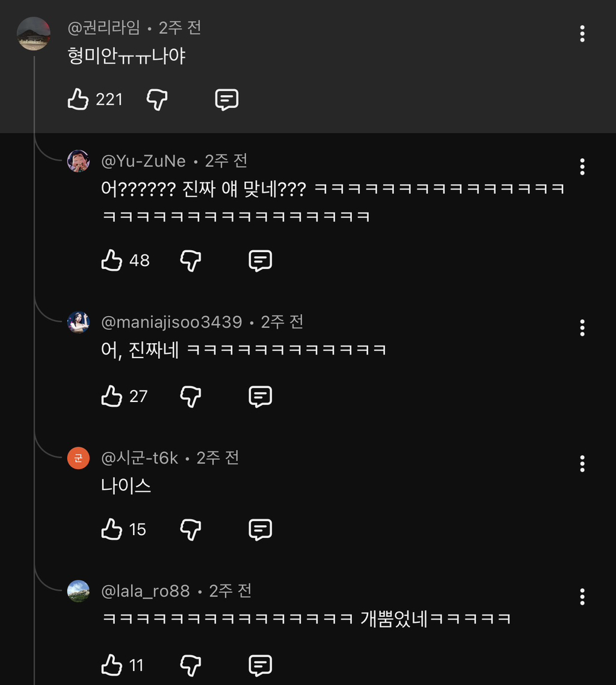Viewport: 616px width, 685px height.
Task: Open more options for @권리라임's comment
Action: (x=582, y=34)
